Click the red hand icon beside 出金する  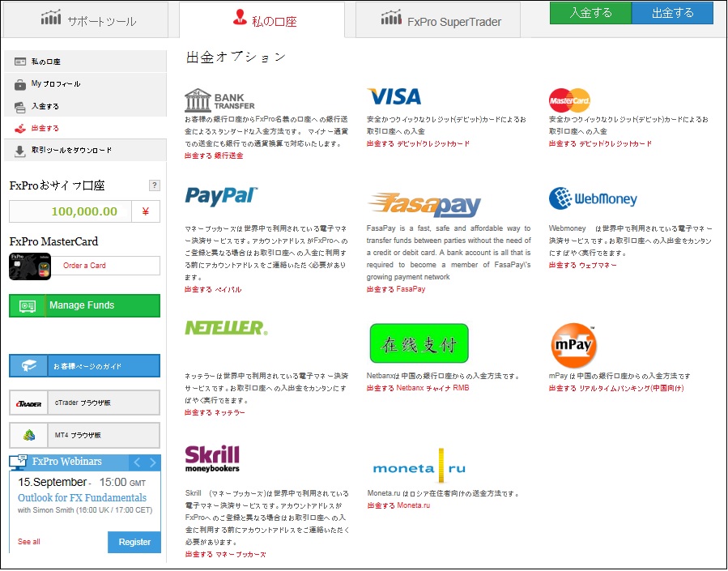pos(20,129)
